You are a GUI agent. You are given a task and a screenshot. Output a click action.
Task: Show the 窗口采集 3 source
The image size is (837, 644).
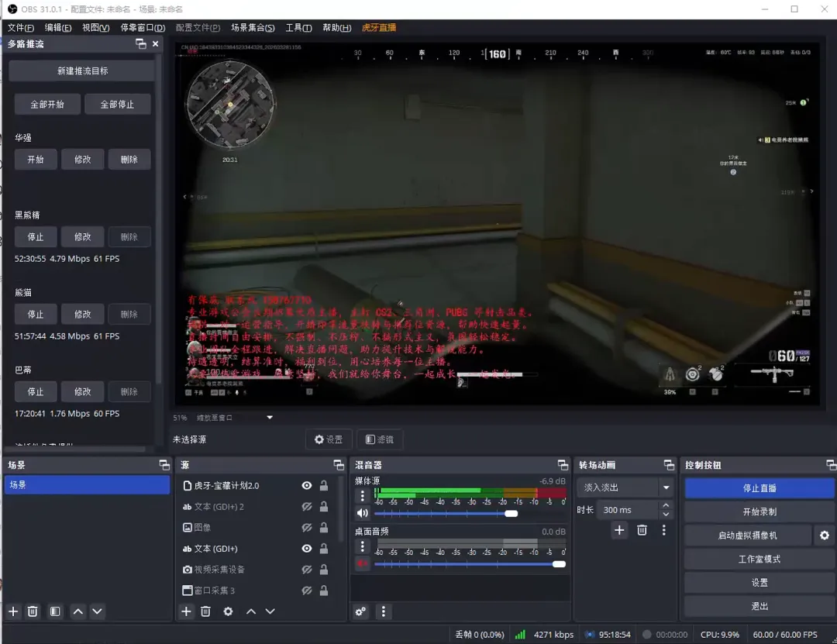[306, 591]
